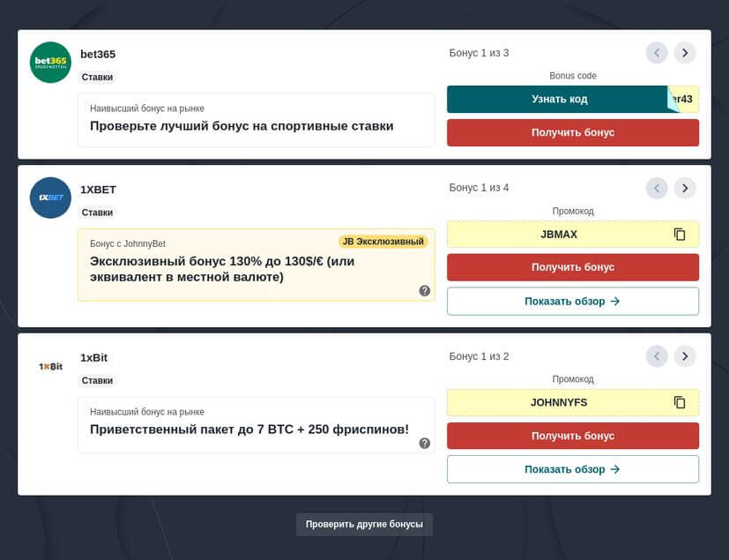Image resolution: width=729 pixels, height=560 pixels.
Task: Reveal the bet365 bonus code
Action: [x=559, y=100]
